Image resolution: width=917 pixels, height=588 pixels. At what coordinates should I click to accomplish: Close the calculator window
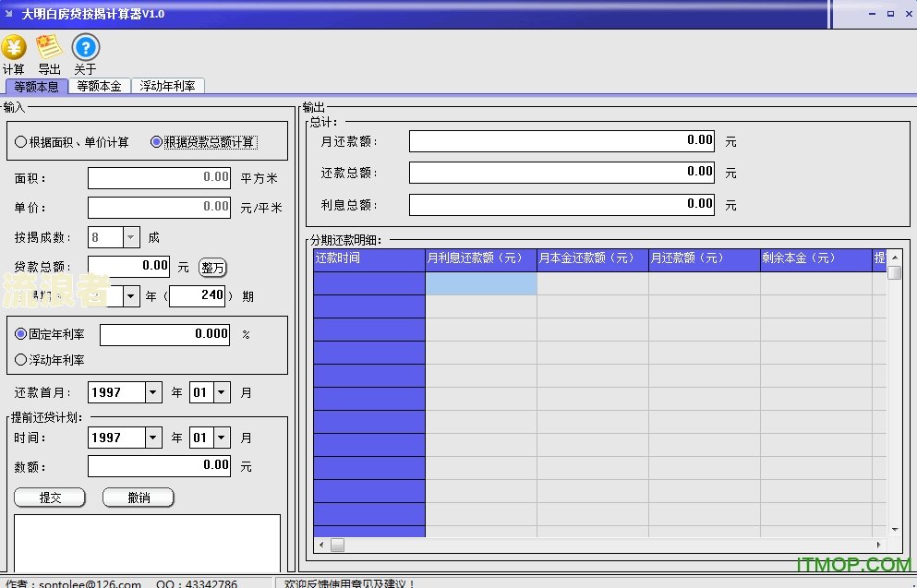pos(910,14)
